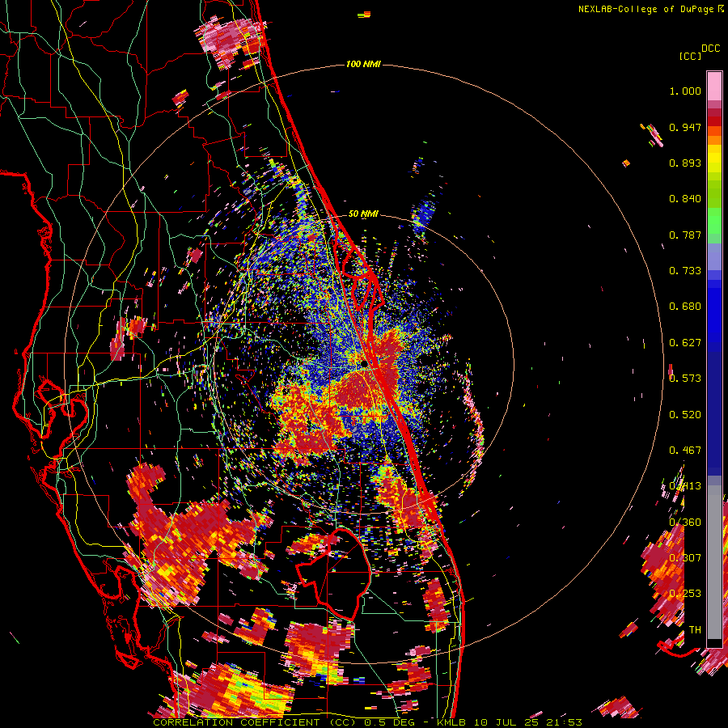Click the 50 NMI range ring label
This screenshot has height=728, width=728.
coord(363,214)
